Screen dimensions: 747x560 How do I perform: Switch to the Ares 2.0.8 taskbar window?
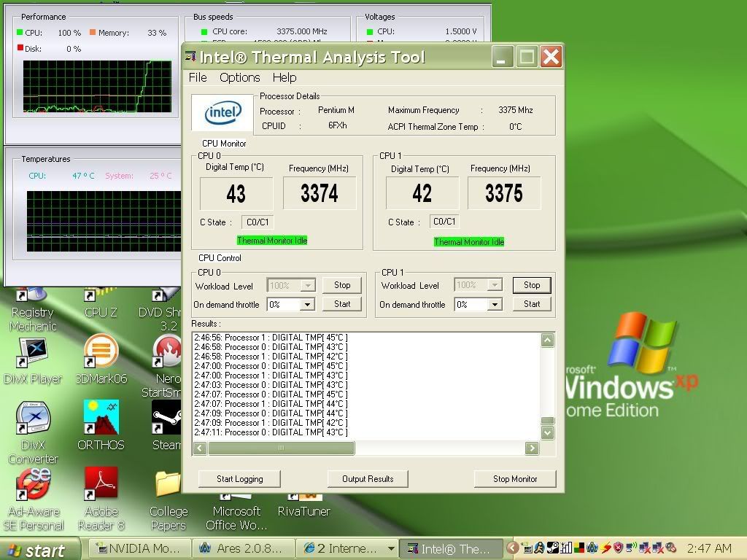(x=243, y=548)
